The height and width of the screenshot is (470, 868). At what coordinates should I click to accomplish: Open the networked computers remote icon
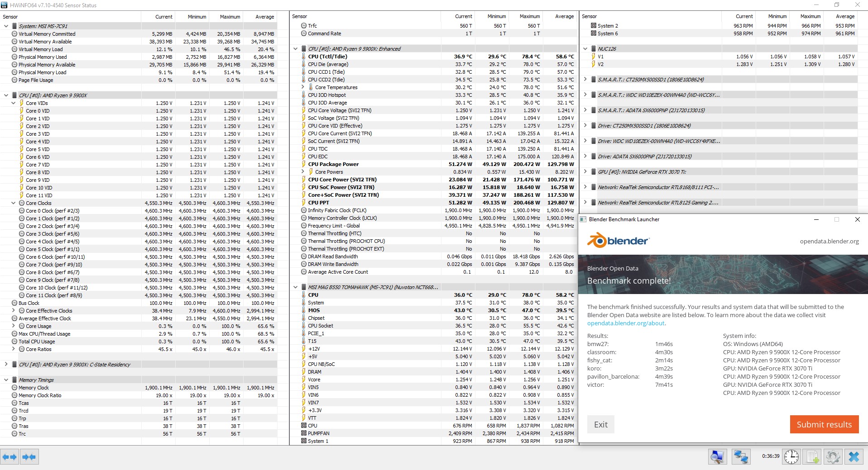[x=741, y=457]
